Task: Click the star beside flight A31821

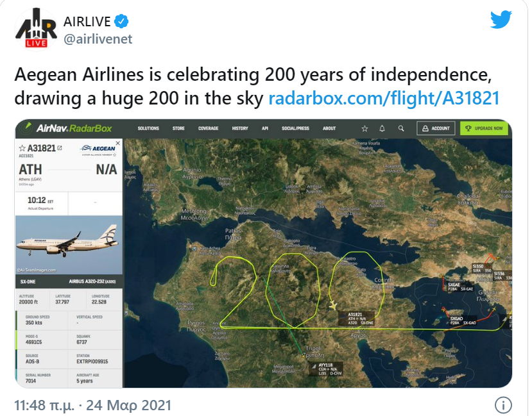Action: [22, 149]
